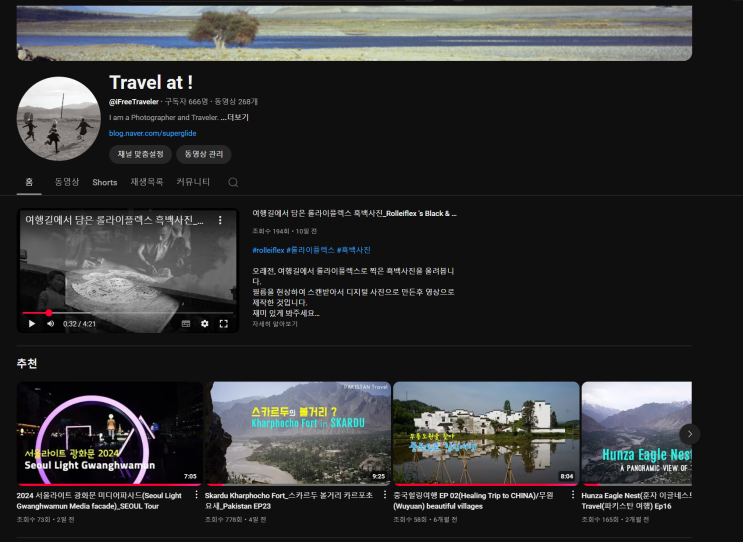This screenshot has width=743, height=542.
Task: Show next recommended videos with arrow
Action: click(x=689, y=434)
